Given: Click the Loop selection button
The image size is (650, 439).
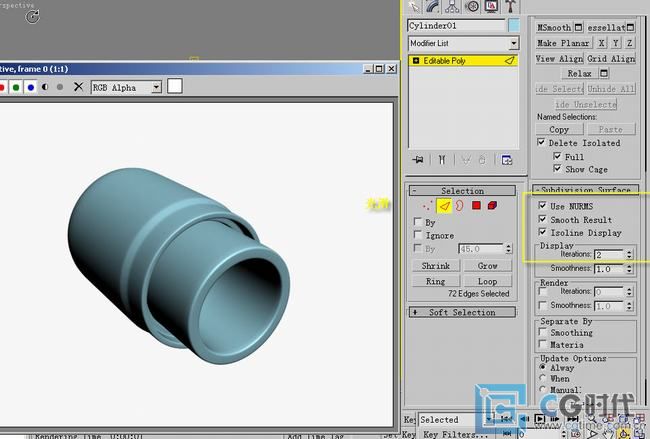Looking at the screenshot, I should [x=488, y=281].
